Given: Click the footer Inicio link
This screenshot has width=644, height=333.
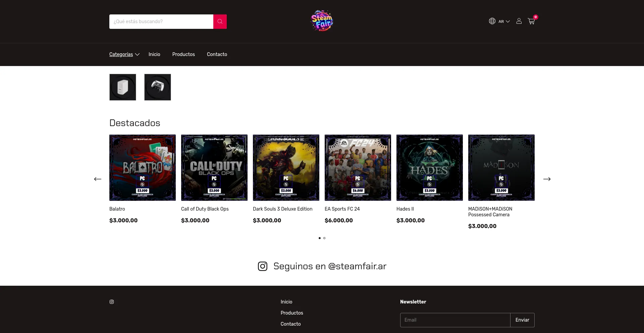Looking at the screenshot, I should 286,302.
